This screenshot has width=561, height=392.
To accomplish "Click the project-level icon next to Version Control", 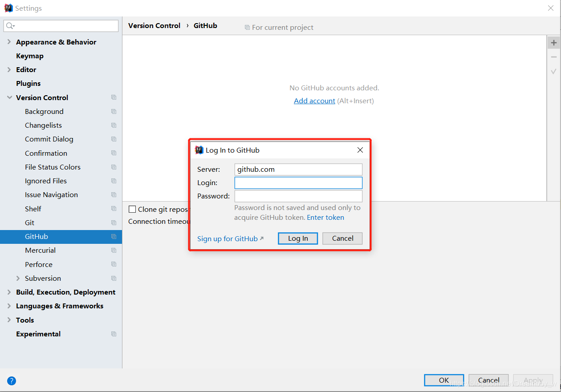I will point(114,97).
